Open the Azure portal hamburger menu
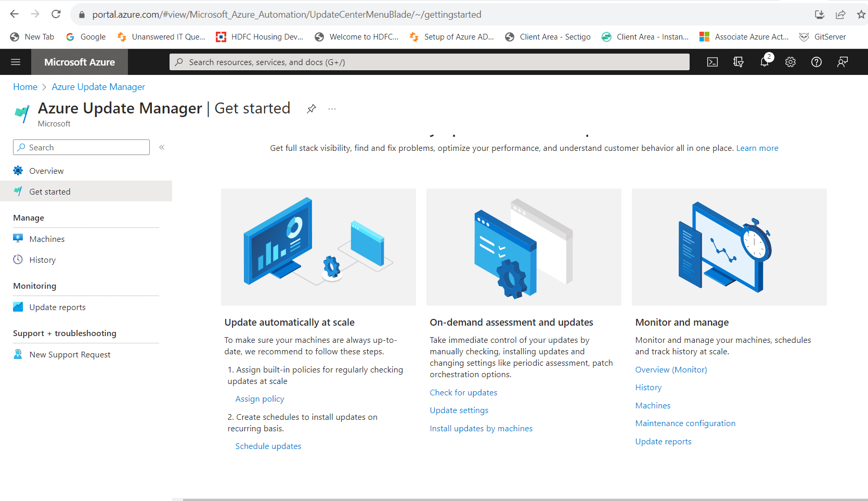Screen dimensions: 868x501 [x=16, y=62]
